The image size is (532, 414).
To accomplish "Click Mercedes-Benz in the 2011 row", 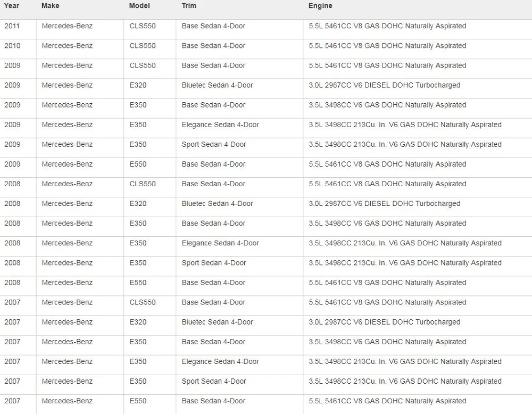I will coord(67,26).
